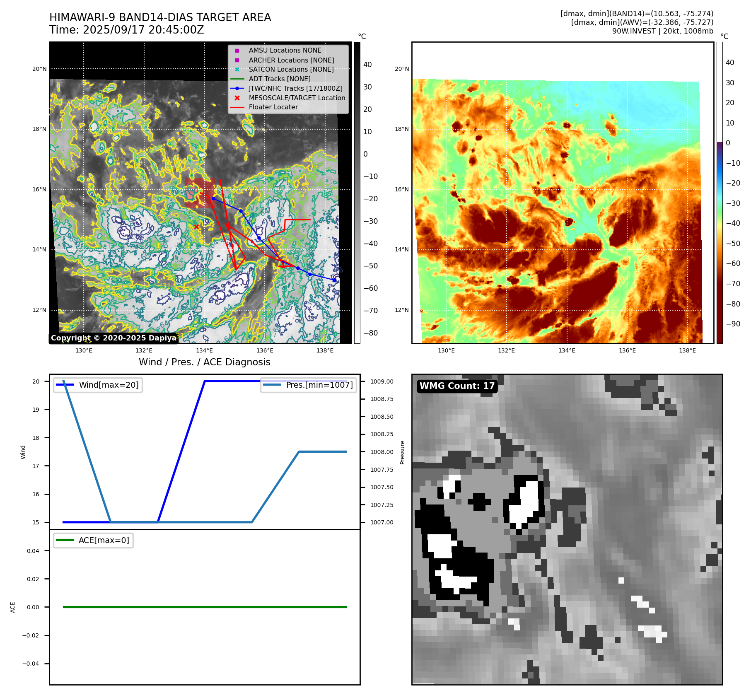Click the 134°E longitude label on left map
The height and width of the screenshot is (700, 751).
204,350
